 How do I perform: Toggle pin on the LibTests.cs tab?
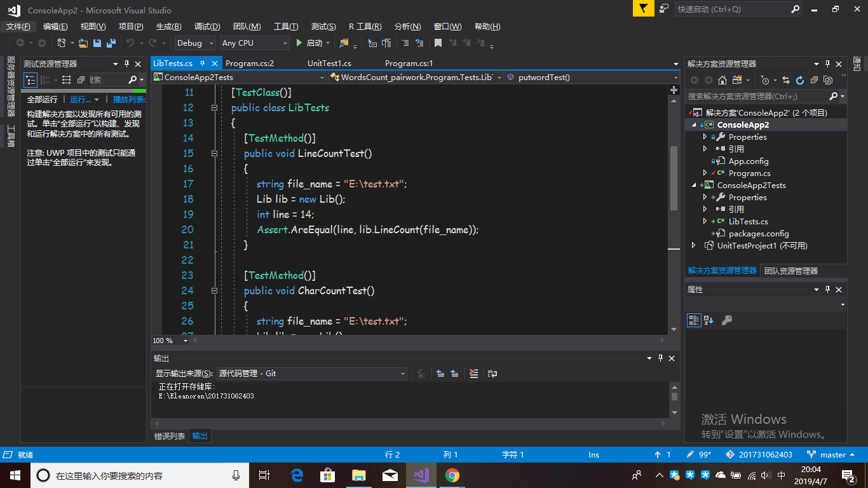click(x=203, y=64)
